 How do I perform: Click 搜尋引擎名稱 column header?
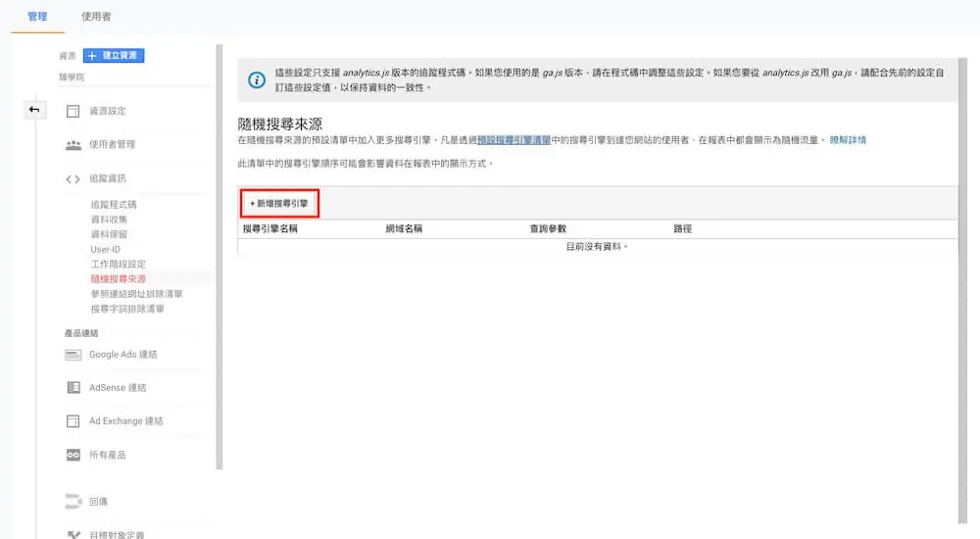[x=270, y=229]
